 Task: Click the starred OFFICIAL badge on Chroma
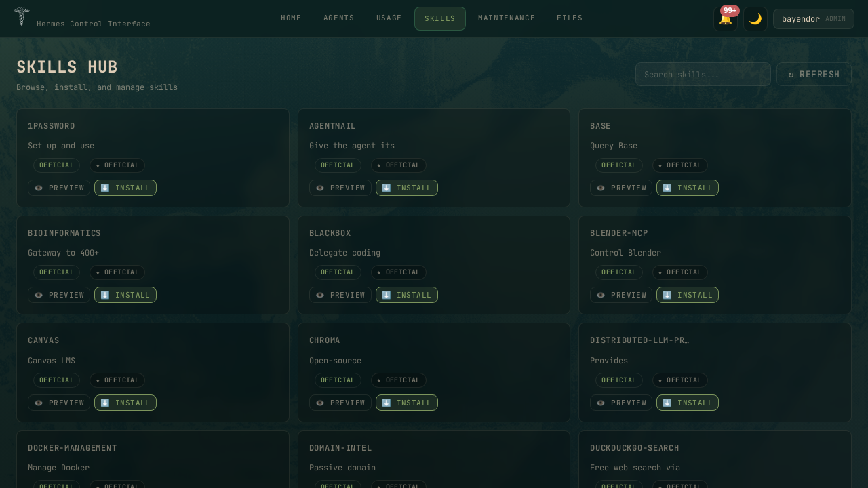tap(399, 380)
